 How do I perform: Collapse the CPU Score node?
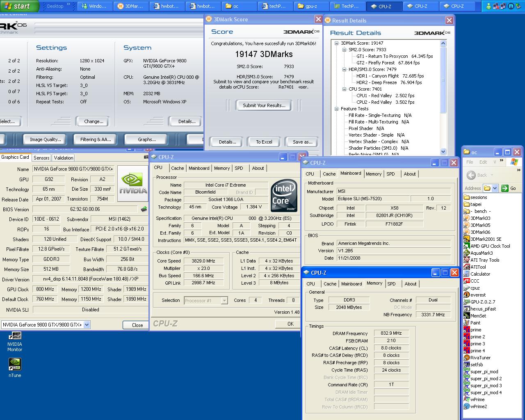344,89
